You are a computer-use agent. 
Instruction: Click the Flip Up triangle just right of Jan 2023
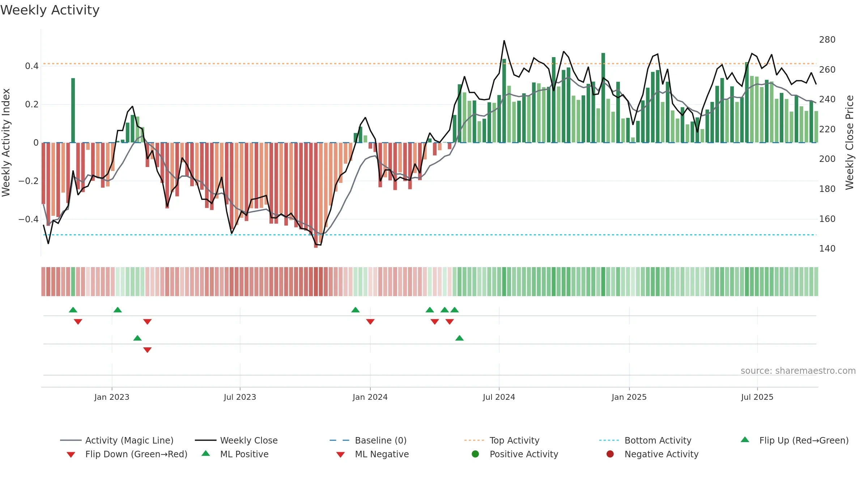point(118,310)
